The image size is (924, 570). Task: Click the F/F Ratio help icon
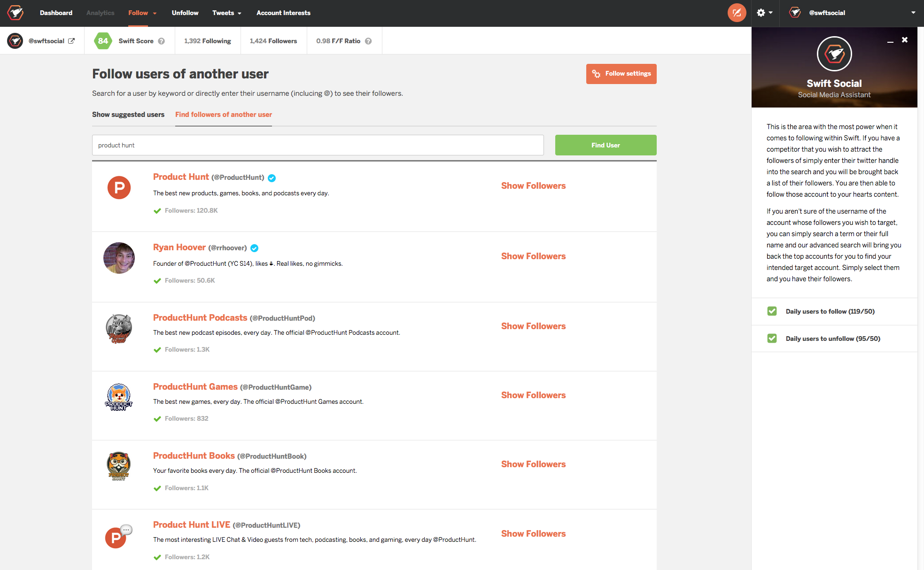[368, 41]
